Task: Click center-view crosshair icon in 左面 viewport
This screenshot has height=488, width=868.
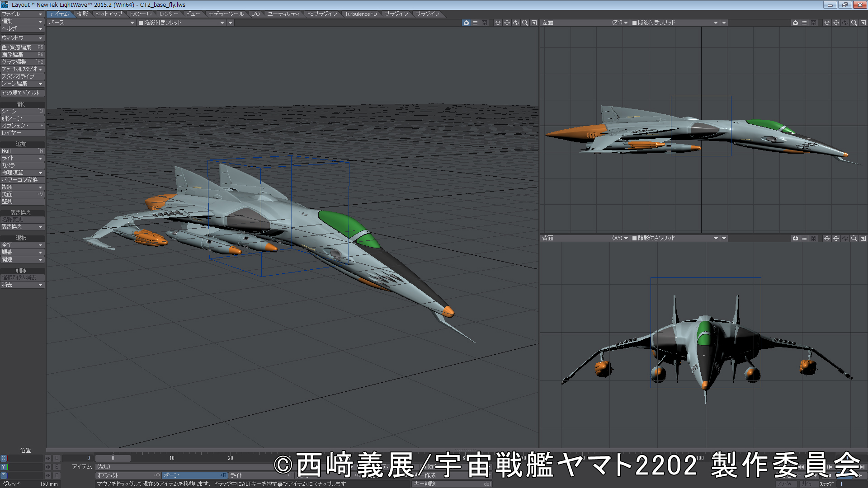Action: pyautogui.click(x=827, y=23)
